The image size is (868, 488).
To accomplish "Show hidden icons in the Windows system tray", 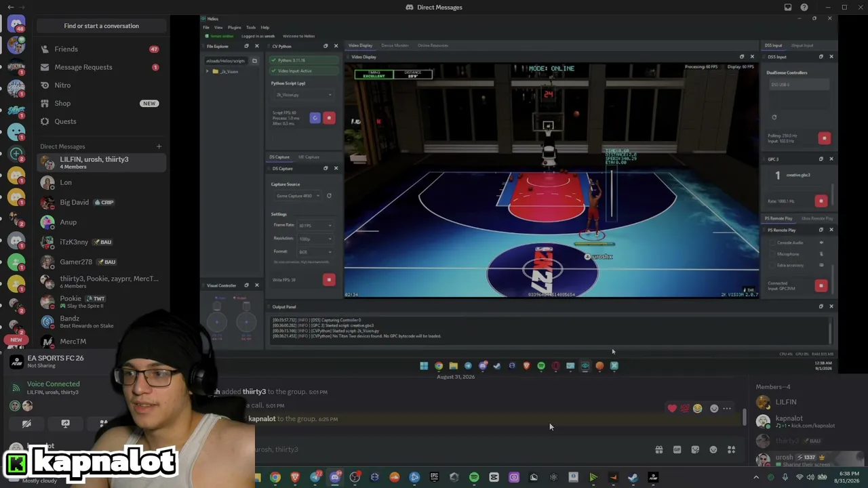I will click(x=756, y=477).
